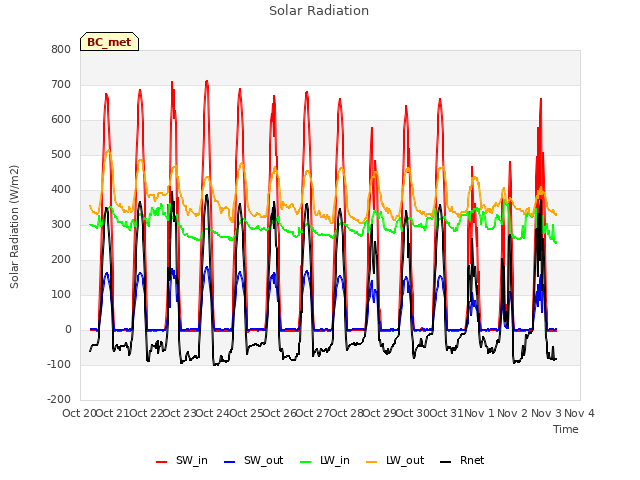Screen dimensions: 640x480
Task: Click the Oct 26 x-axis tick label
Action: click(279, 413)
